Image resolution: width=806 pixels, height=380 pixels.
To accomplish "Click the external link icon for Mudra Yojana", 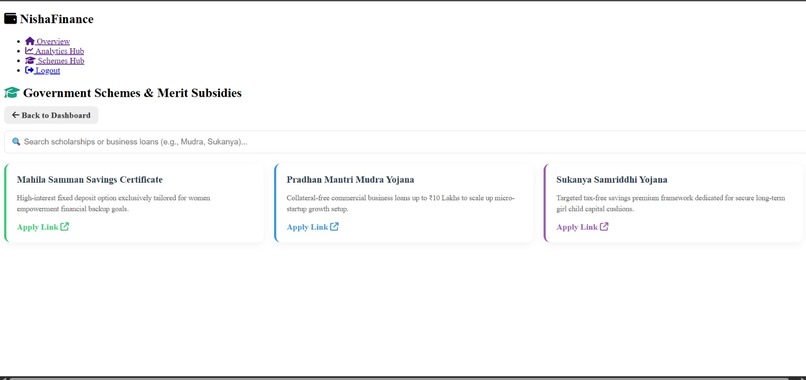I will pyautogui.click(x=334, y=226).
